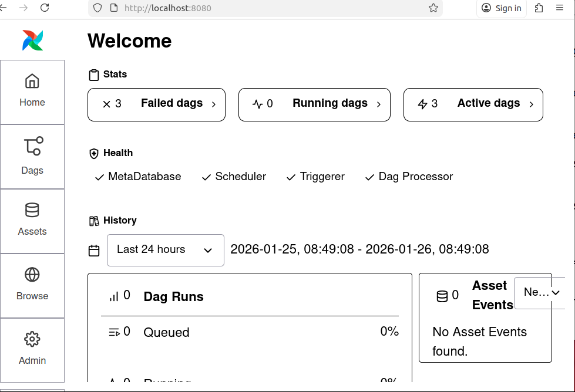
Task: Click Sign in button in browser toolbar
Action: (x=501, y=8)
